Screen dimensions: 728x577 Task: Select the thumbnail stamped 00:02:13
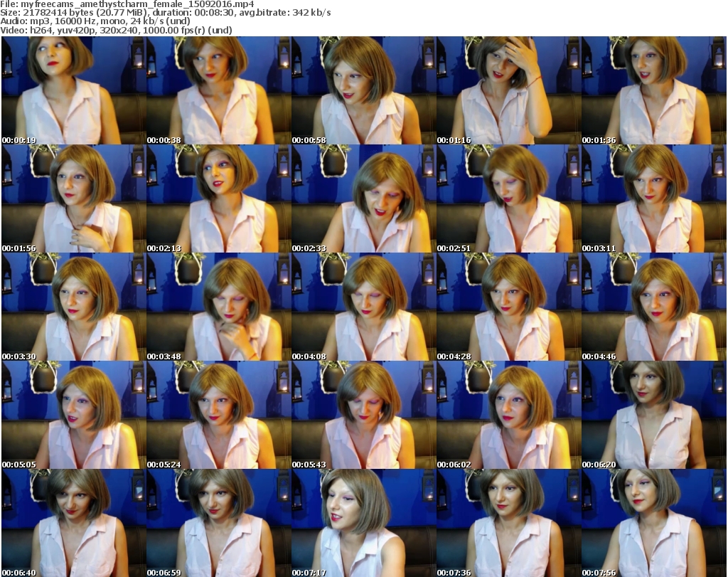pyautogui.click(x=219, y=198)
